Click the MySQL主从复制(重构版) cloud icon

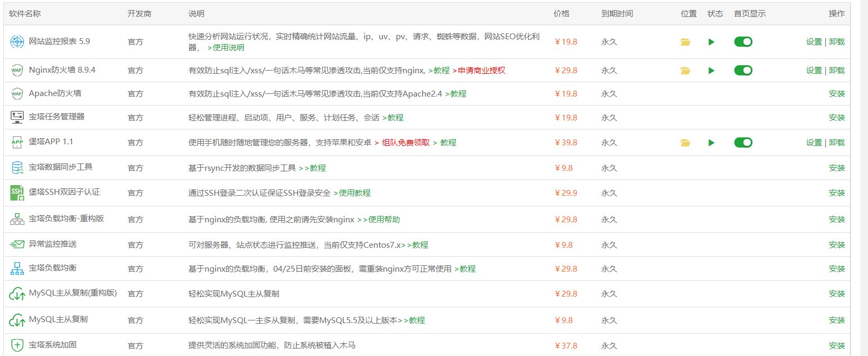click(x=17, y=293)
